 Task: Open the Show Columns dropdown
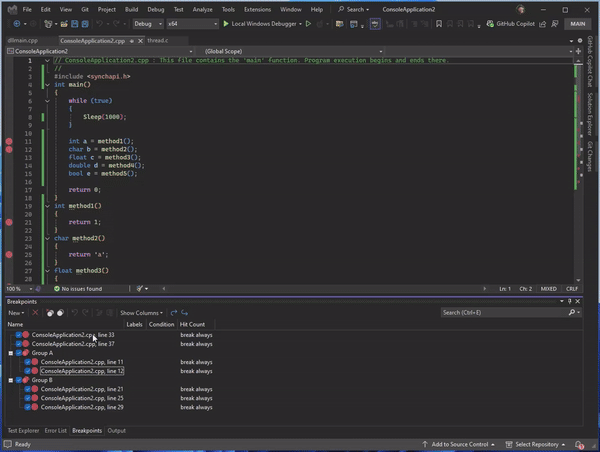pyautogui.click(x=141, y=313)
